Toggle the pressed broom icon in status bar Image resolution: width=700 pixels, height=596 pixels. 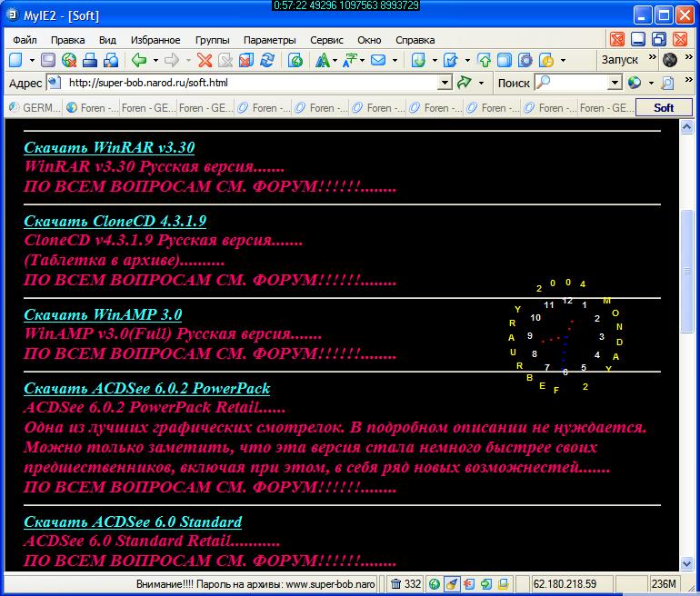pyautogui.click(x=451, y=584)
